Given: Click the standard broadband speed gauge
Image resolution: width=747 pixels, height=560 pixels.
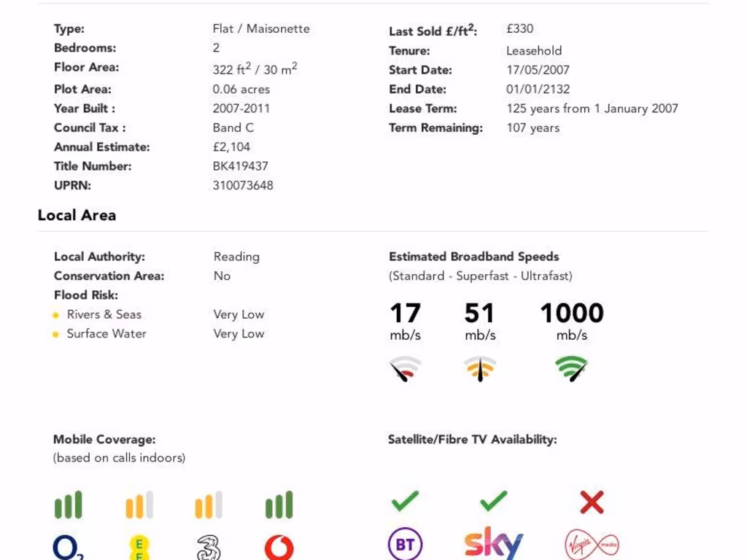Looking at the screenshot, I should point(405,369).
